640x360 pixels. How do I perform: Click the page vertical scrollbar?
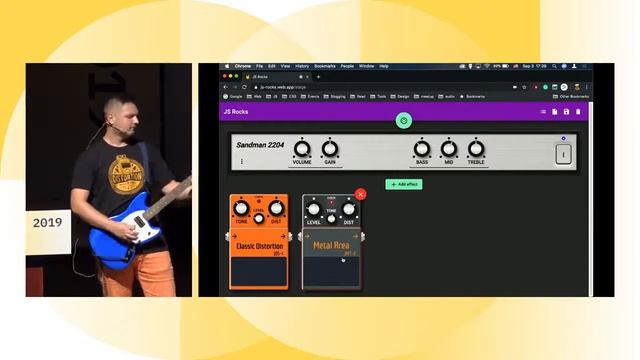click(590, 199)
